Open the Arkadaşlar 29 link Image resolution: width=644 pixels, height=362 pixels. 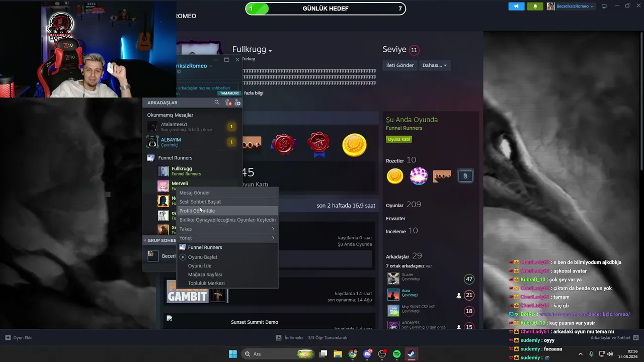(404, 256)
